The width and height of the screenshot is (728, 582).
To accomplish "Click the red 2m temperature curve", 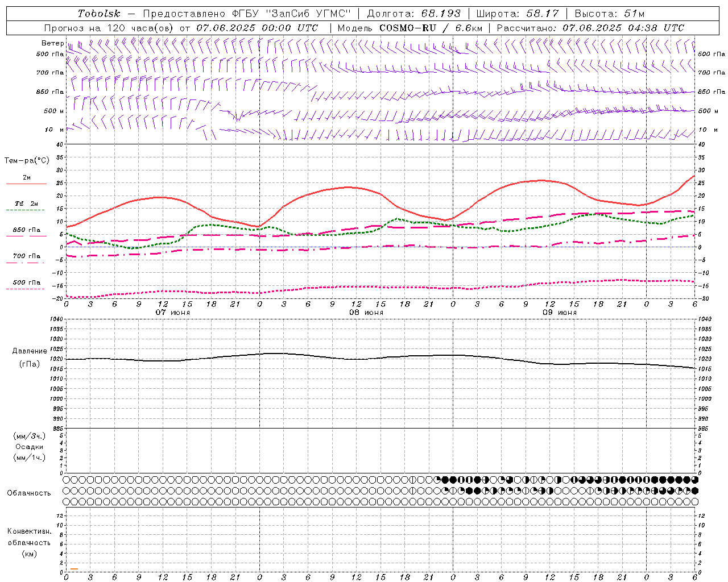I will coord(380,193).
